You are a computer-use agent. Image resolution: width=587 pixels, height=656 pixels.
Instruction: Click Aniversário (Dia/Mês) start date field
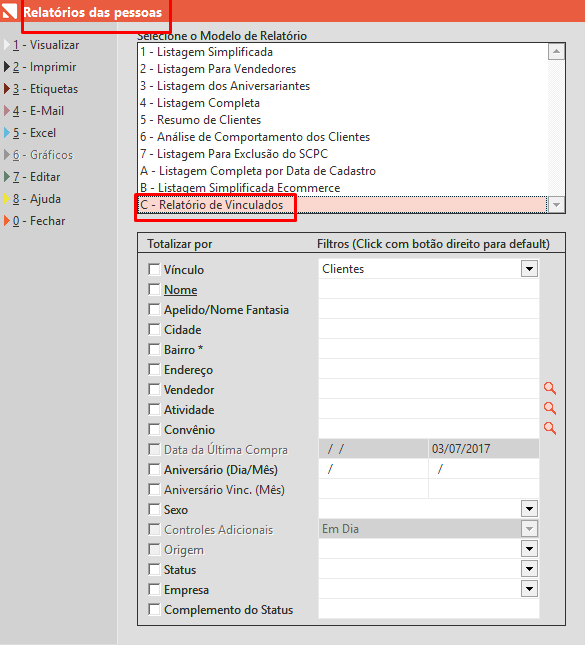(x=374, y=469)
